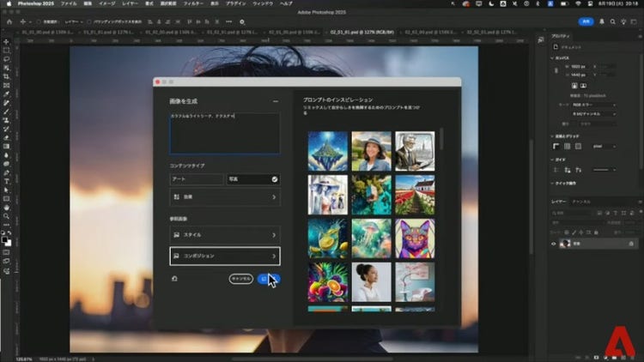Click the blue generate button
Screen dimensions: 644x362
pyautogui.click(x=268, y=279)
